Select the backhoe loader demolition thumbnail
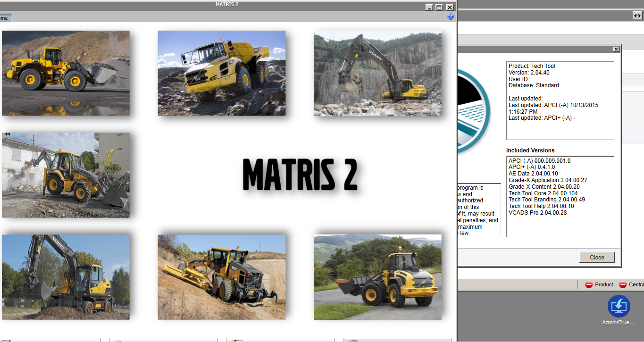This screenshot has width=644, height=342. pyautogui.click(x=66, y=175)
